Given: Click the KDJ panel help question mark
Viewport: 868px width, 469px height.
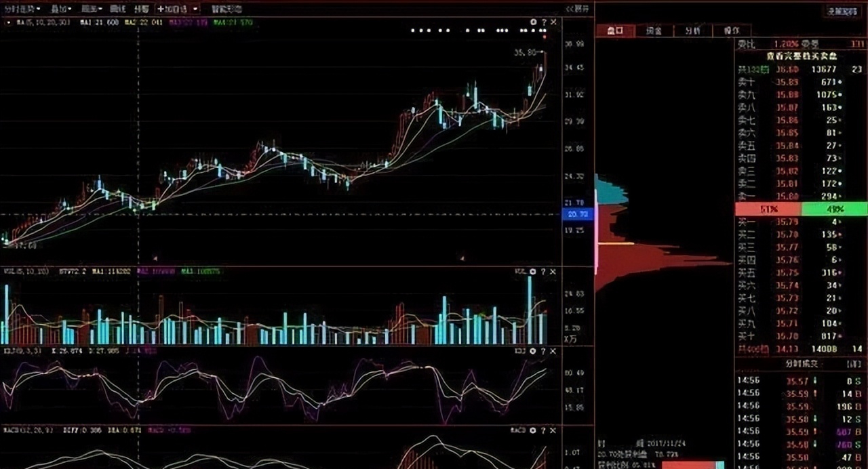Looking at the screenshot, I should point(543,351).
